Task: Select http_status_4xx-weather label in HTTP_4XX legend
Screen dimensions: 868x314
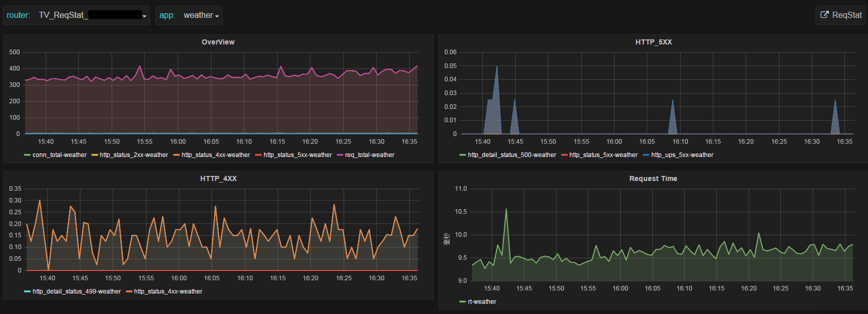Action: tap(168, 291)
